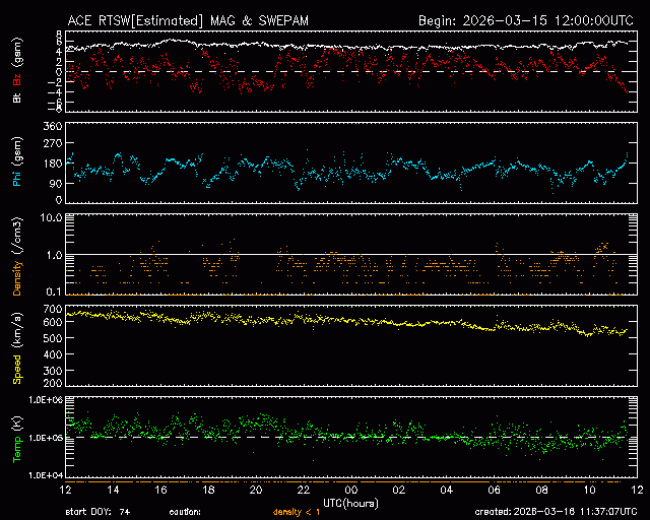
Task: Click the '4' tick on Bt Bz axis
Action: [x=59, y=52]
